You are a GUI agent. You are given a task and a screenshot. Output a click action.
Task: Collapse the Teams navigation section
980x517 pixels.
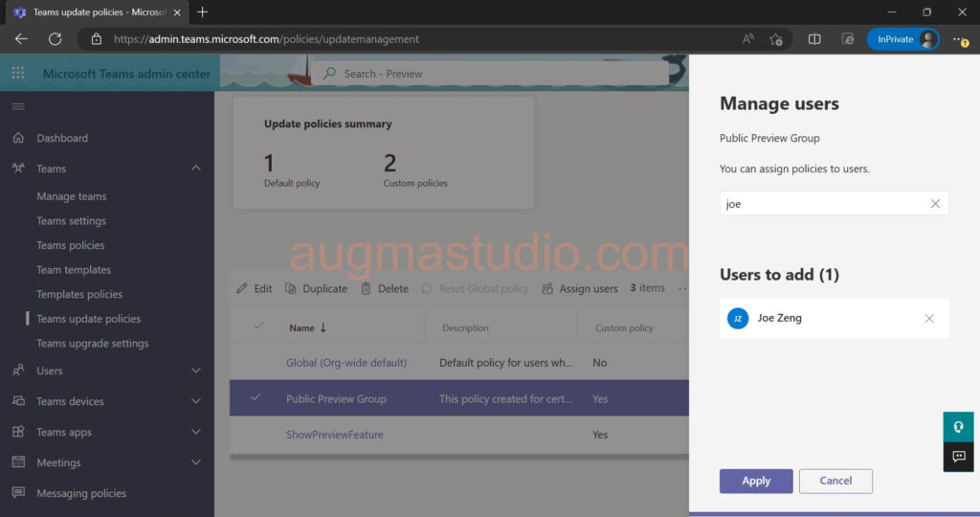coord(196,169)
